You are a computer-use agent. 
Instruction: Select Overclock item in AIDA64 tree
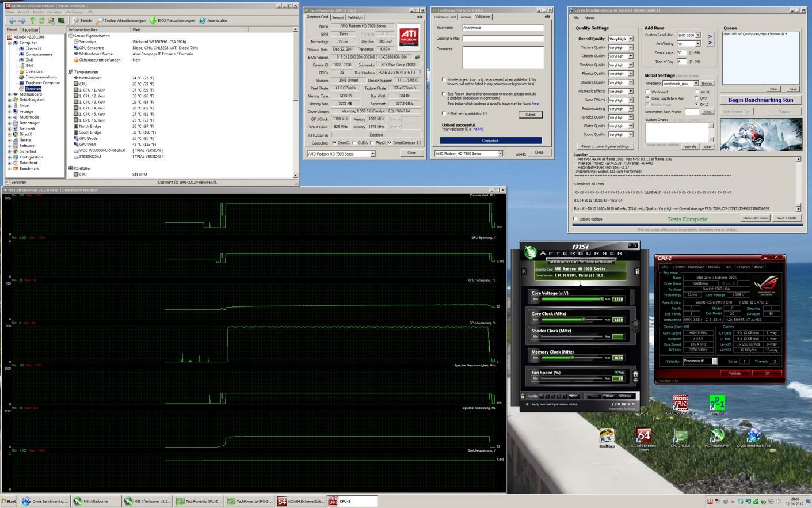[34, 71]
